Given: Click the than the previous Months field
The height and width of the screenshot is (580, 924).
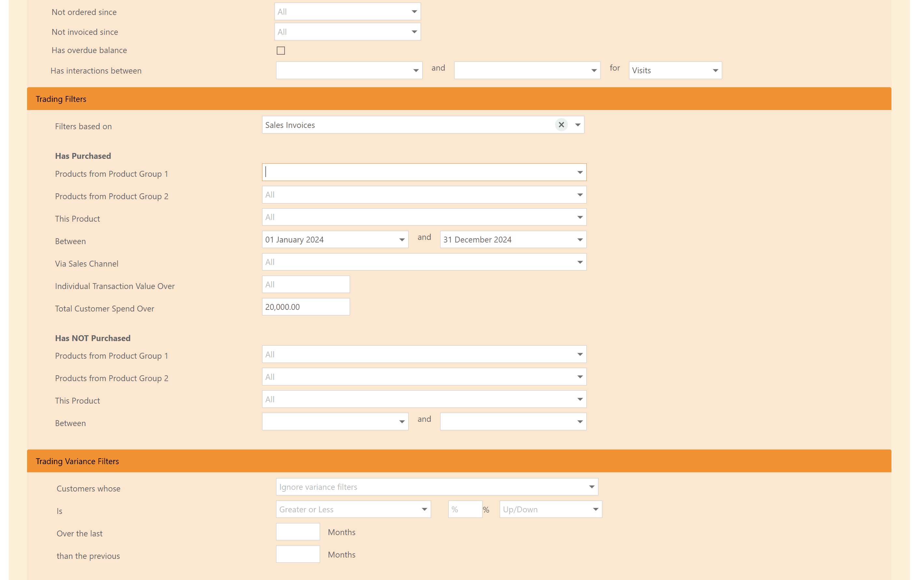Looking at the screenshot, I should 298,554.
